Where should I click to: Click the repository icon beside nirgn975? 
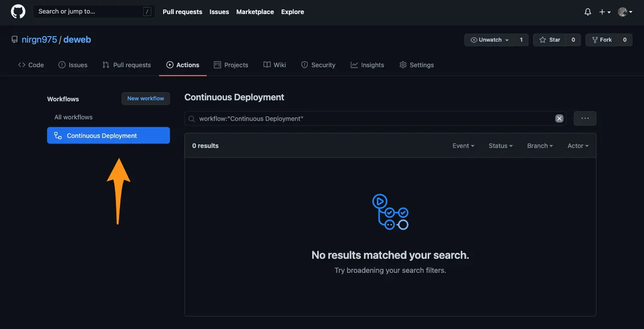[14, 39]
